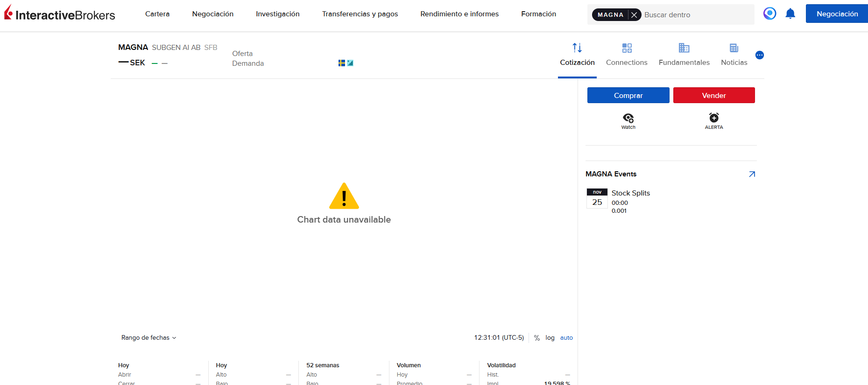Click the Swedish flag icon
The width and height of the screenshot is (868, 385).
342,63
